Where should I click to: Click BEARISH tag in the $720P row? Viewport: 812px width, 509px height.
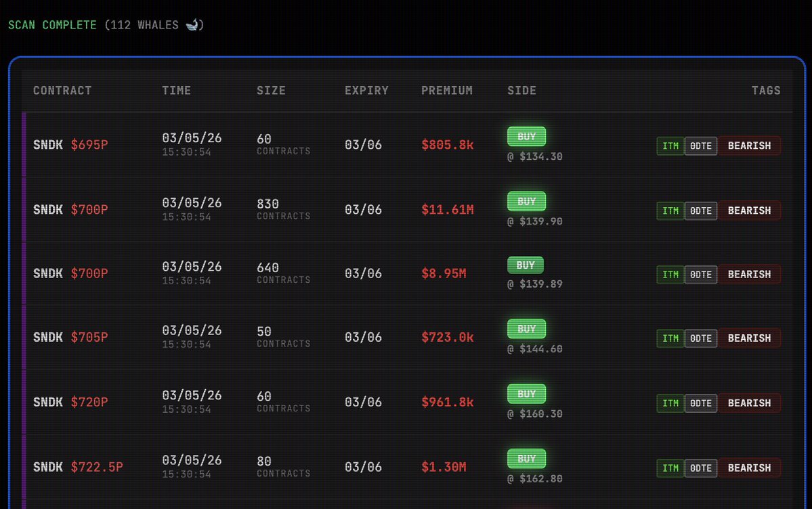tap(749, 403)
